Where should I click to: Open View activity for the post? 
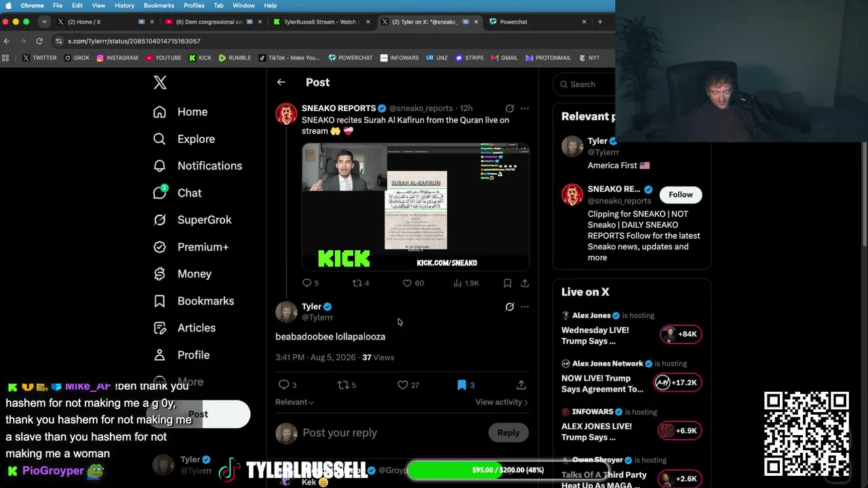pyautogui.click(x=501, y=402)
